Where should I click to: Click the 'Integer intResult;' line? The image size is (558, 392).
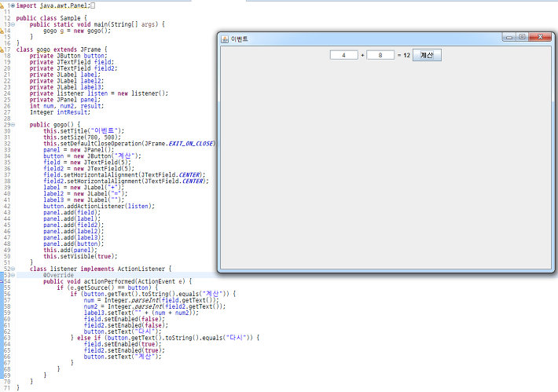tap(60, 112)
